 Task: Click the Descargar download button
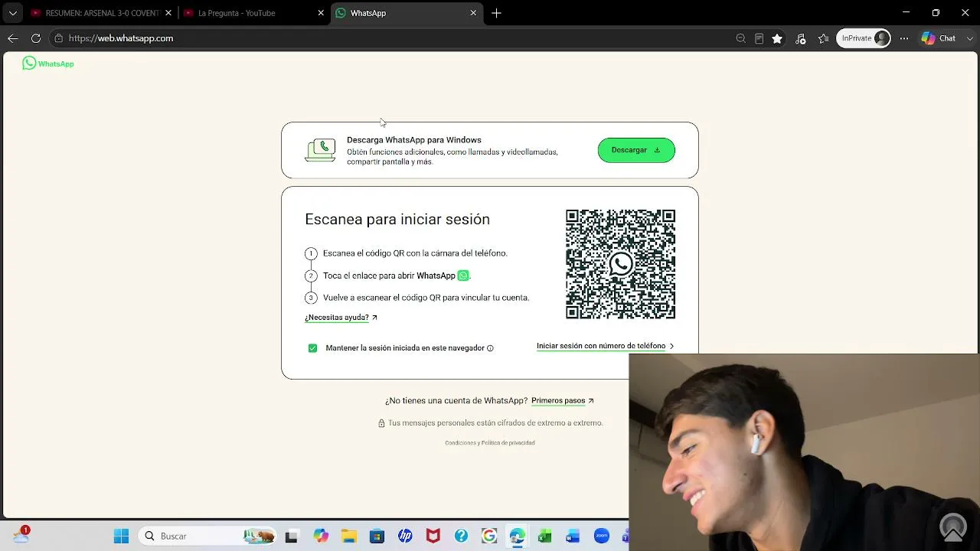(636, 150)
